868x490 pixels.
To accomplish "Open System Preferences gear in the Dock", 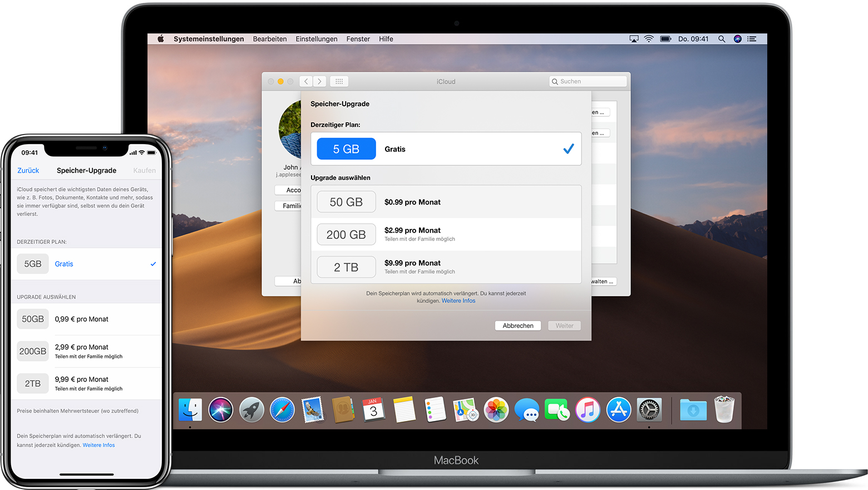I will pos(649,410).
